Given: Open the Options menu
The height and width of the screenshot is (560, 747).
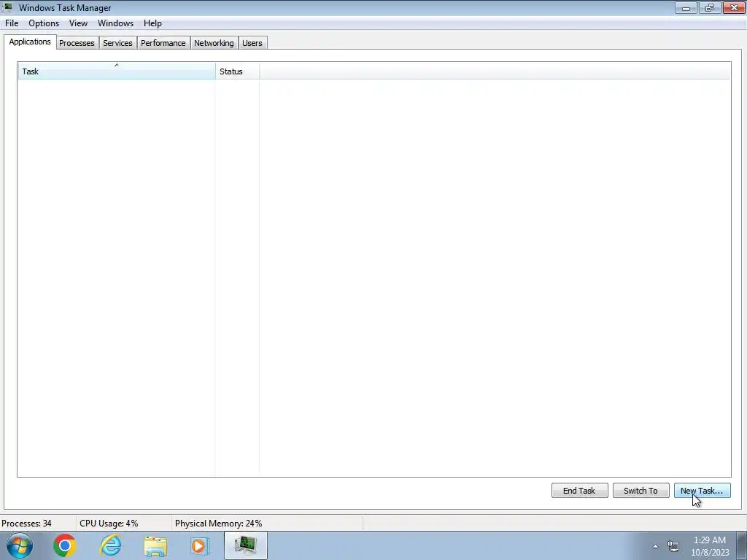Looking at the screenshot, I should [44, 23].
